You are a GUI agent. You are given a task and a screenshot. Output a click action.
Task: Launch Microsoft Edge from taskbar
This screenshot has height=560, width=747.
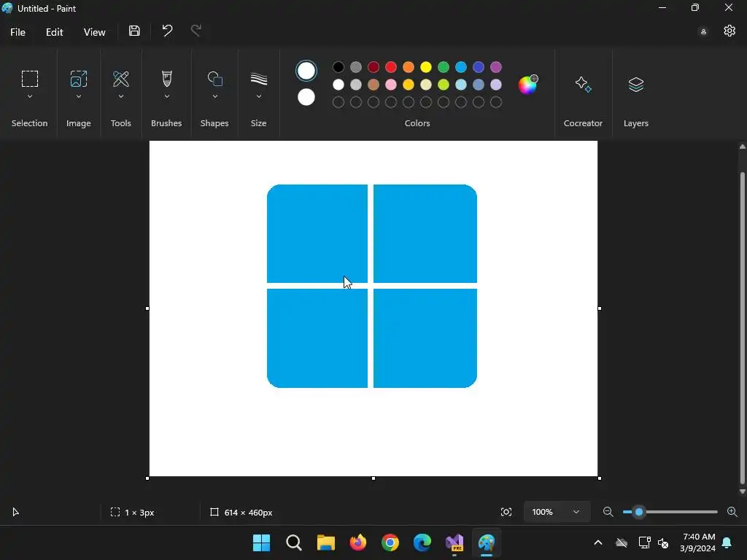point(422,542)
